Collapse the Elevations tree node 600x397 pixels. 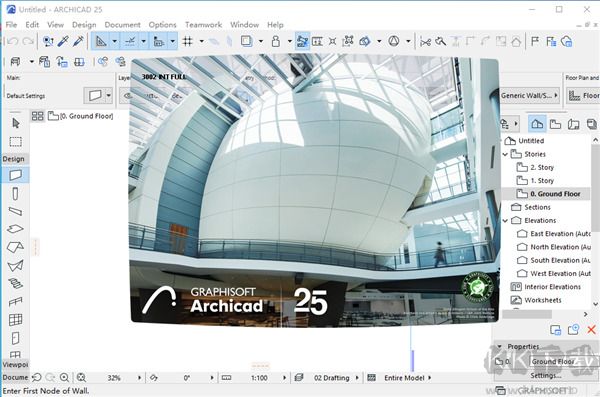click(505, 221)
